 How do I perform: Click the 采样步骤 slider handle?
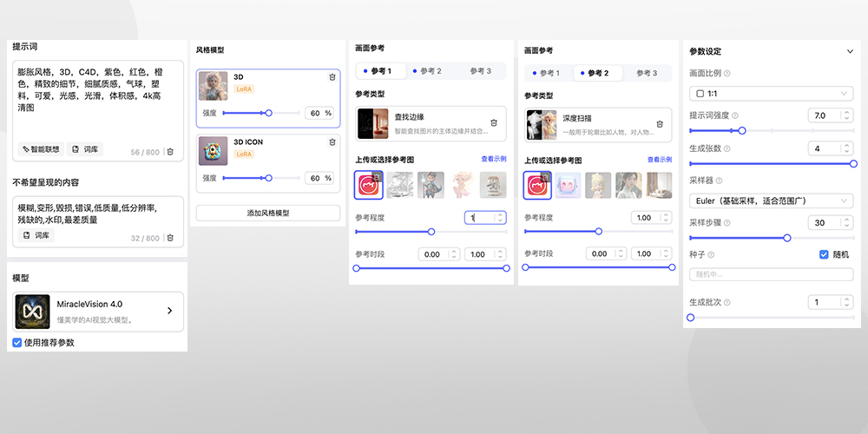[787, 238]
